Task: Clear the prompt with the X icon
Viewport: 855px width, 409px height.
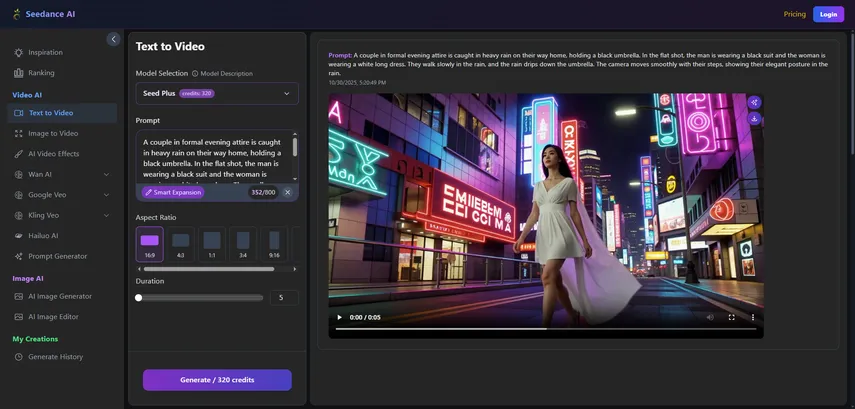Action: tap(287, 192)
